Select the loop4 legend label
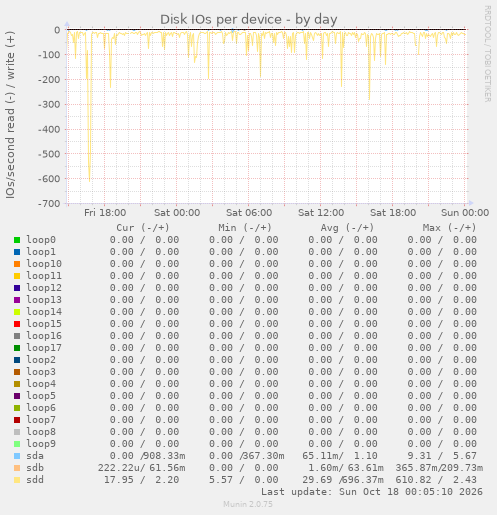 pos(41,384)
